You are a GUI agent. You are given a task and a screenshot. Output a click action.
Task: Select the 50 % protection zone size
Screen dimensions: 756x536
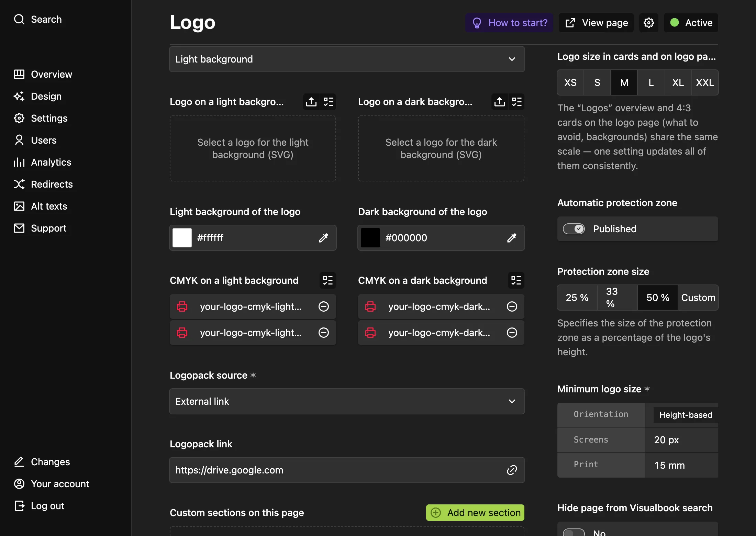658,298
